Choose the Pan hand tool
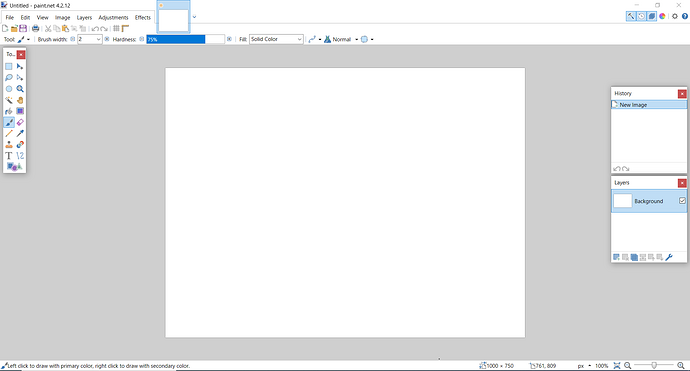 pos(20,100)
